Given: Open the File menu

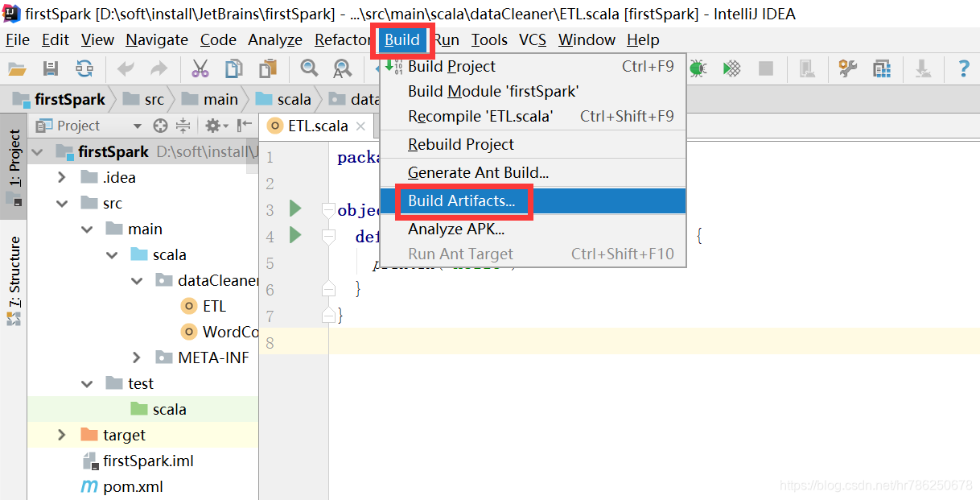Looking at the screenshot, I should point(17,39).
